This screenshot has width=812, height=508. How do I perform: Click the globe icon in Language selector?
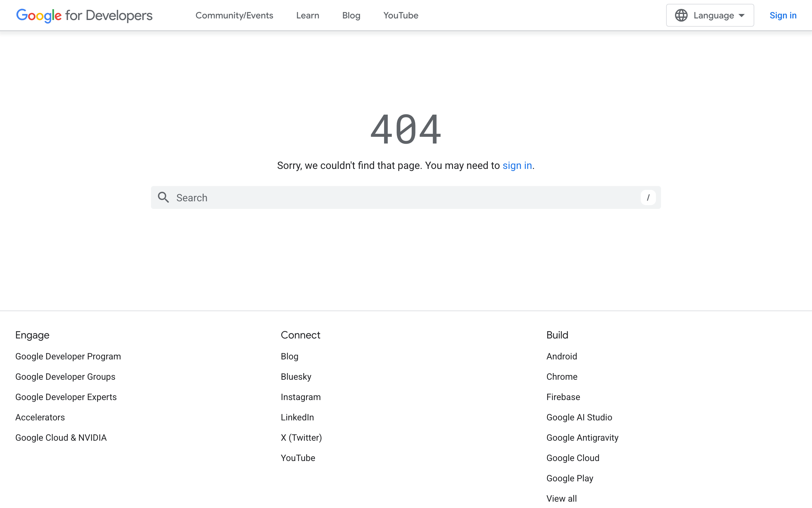click(681, 16)
